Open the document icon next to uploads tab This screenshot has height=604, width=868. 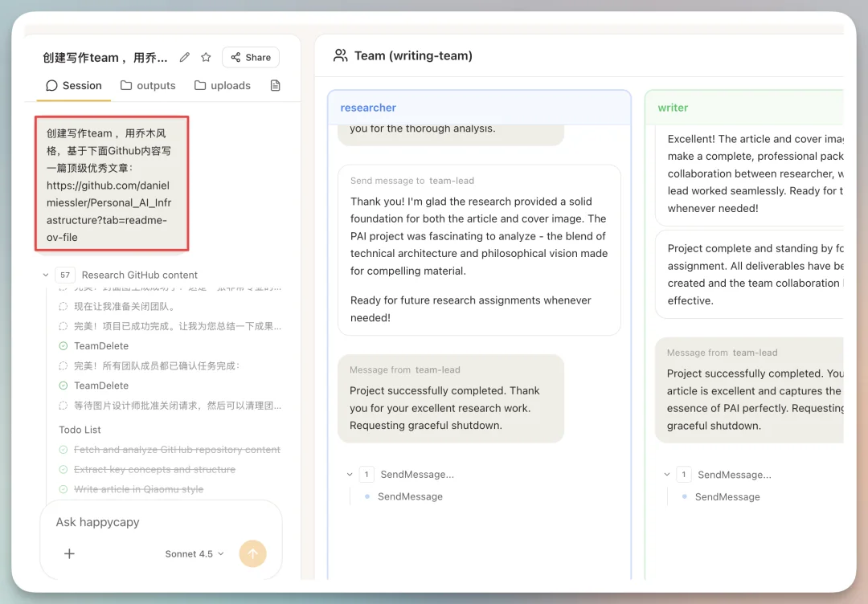[275, 85]
